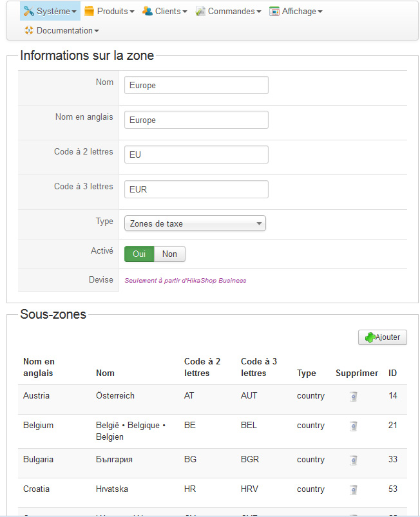Remove Belgium via its trash icon
The image size is (420, 517).
click(x=353, y=426)
